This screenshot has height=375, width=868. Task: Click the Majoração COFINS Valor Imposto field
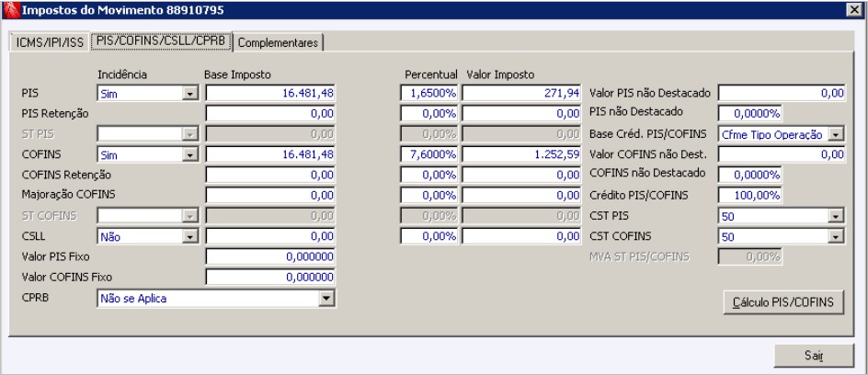(x=522, y=196)
